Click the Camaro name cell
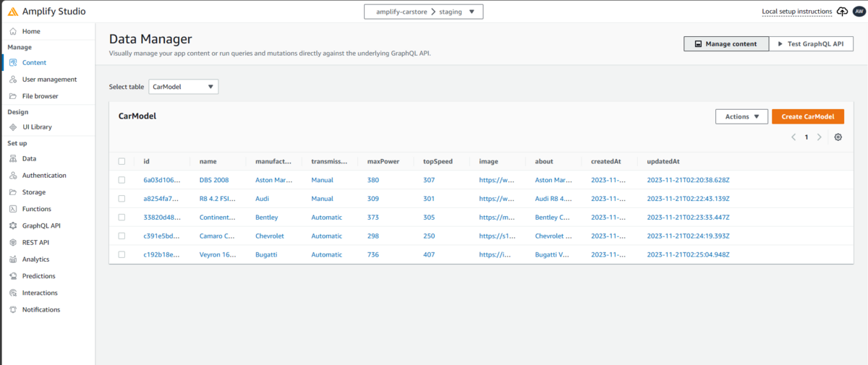 217,236
